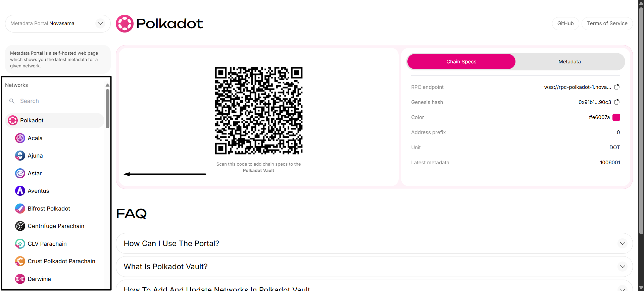Click the Acala network icon
This screenshot has height=291, width=644.
[20, 138]
